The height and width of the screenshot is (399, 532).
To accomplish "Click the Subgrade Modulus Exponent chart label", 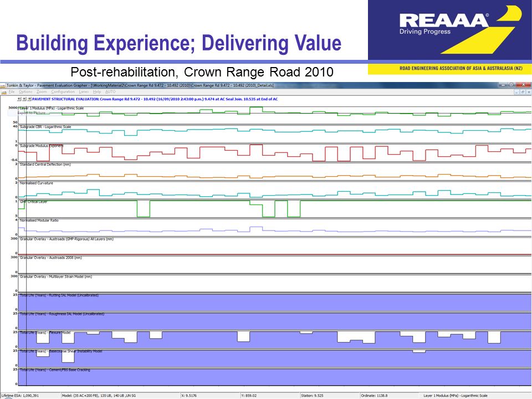I will [x=42, y=146].
